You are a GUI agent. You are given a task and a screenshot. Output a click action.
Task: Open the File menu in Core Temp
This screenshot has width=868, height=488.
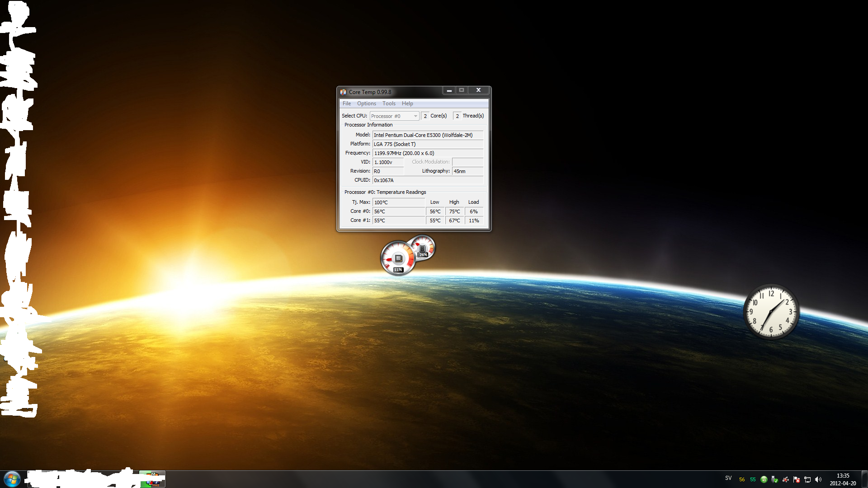pos(346,103)
